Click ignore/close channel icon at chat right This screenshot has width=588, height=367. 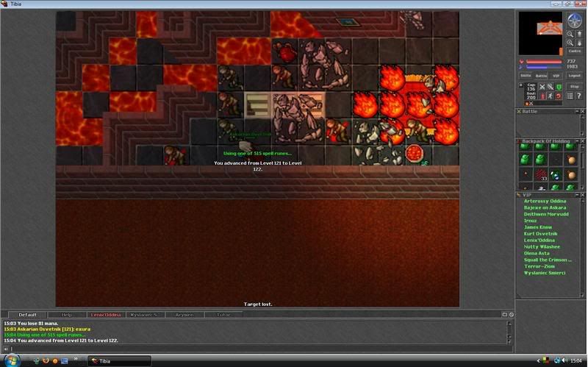[511, 315]
